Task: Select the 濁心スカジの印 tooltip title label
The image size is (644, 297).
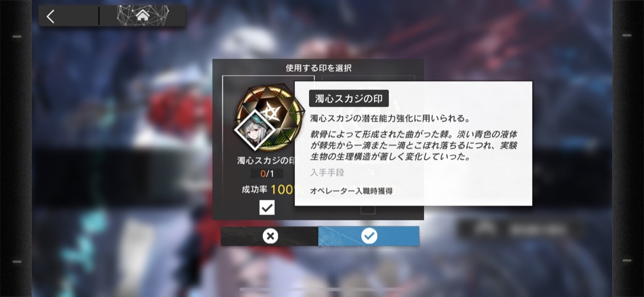Action: click(349, 98)
